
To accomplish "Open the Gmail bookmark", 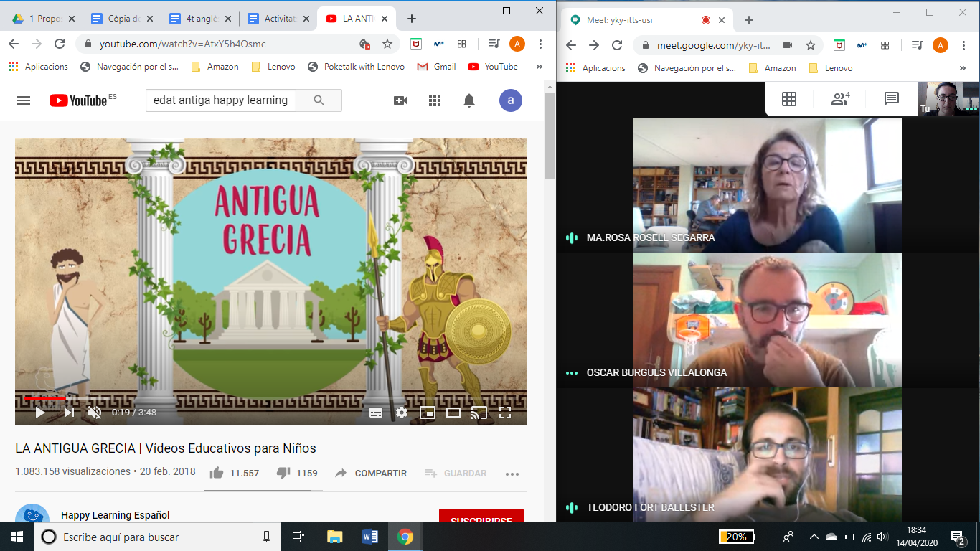I will click(x=437, y=67).
